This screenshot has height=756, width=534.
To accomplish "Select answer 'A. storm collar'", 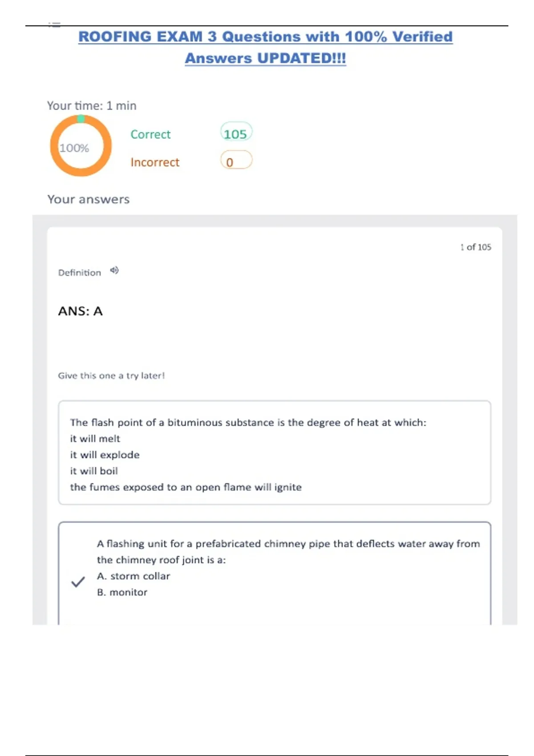I will coord(133,576).
